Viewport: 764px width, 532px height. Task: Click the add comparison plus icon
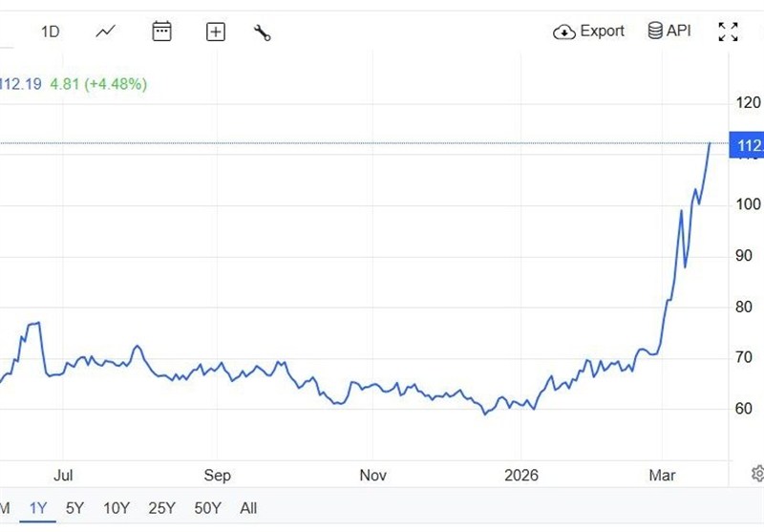216,32
